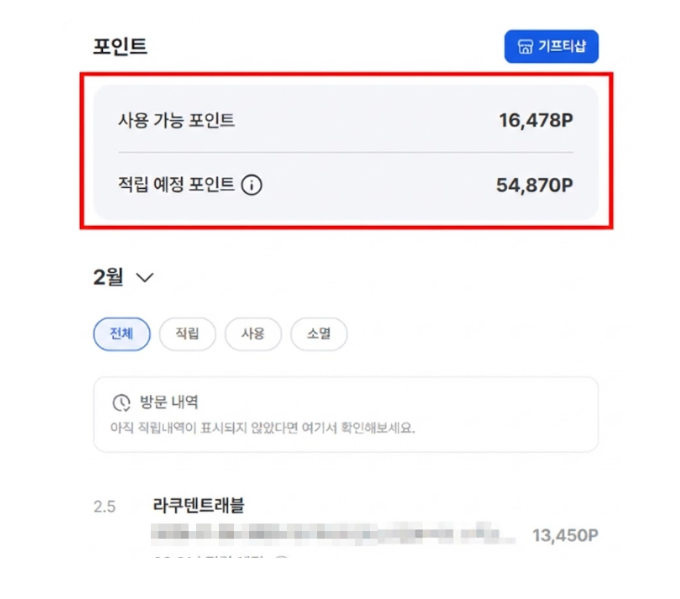Click the 아직 적립내역이 표시되지 않았다면 notice text

coord(262,428)
